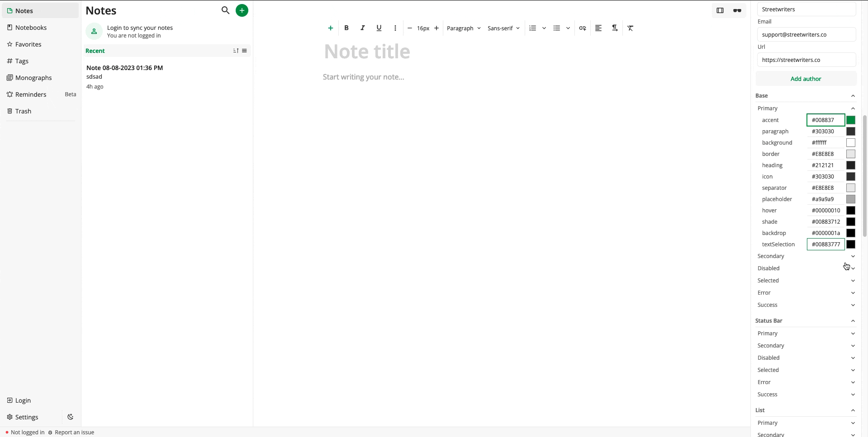Open Settings from the sidebar bottom
Viewport: 868px width, 437px height.
coord(27,417)
